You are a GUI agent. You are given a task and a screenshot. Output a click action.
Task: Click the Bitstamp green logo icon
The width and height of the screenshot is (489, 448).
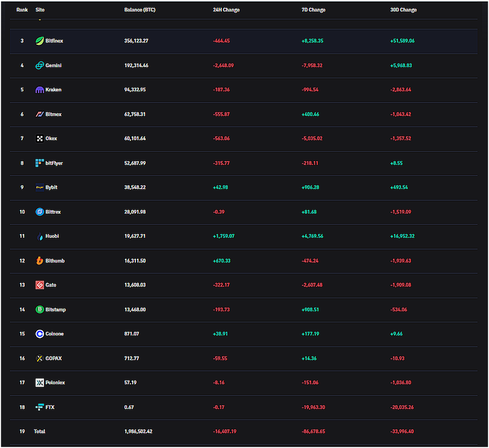40,309
